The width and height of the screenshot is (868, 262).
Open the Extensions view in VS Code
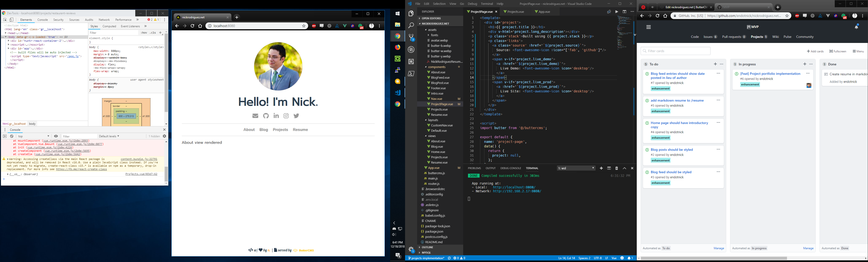coord(411,61)
